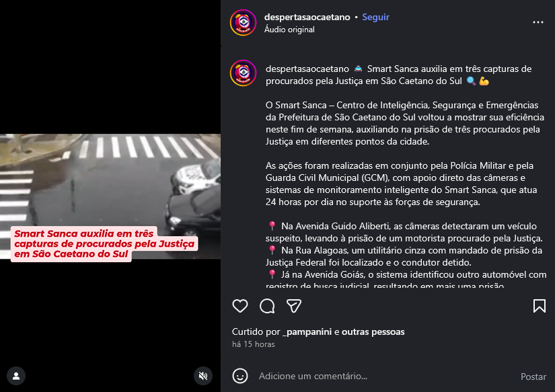Open the emoji picker for comments

coord(240,376)
